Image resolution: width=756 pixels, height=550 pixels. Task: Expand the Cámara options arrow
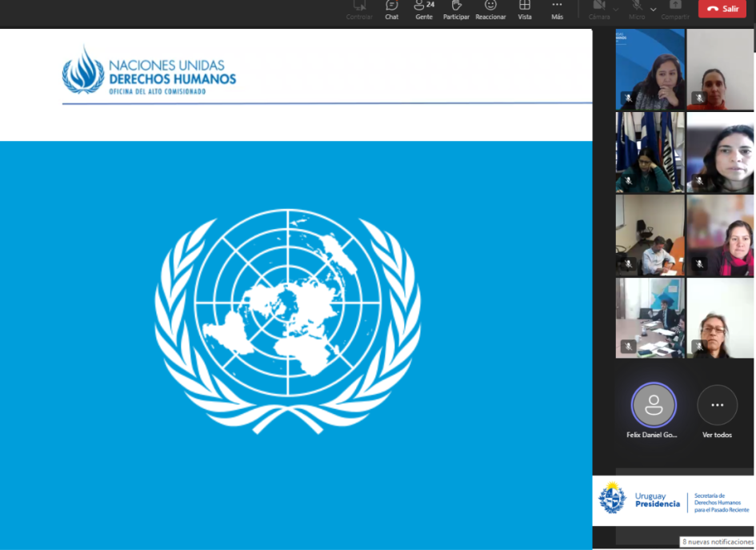coord(616,9)
